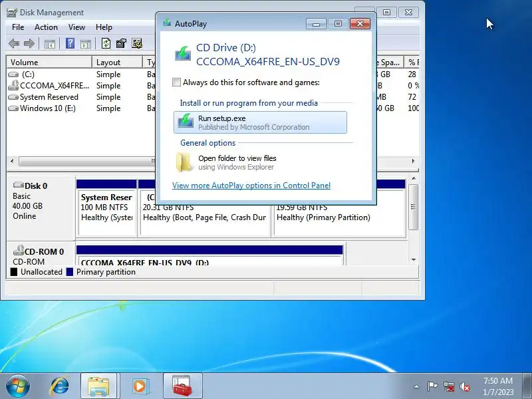Click the Settings toolbar icon with the gear
Image resolution: width=532 pixels, height=399 pixels.
coord(137,43)
